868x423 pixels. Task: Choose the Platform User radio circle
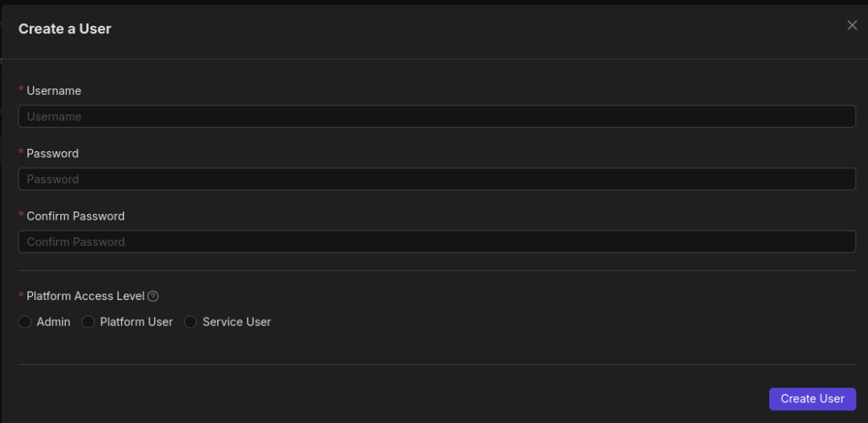click(x=88, y=322)
